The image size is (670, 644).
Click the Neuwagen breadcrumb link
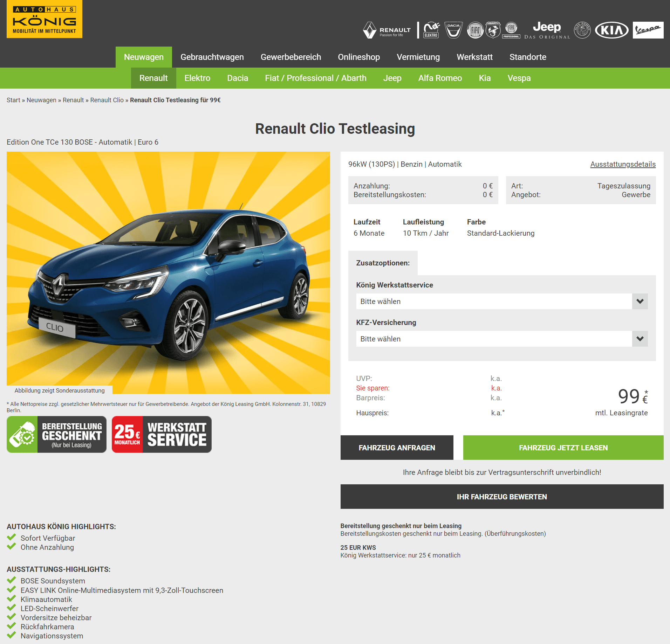41,100
